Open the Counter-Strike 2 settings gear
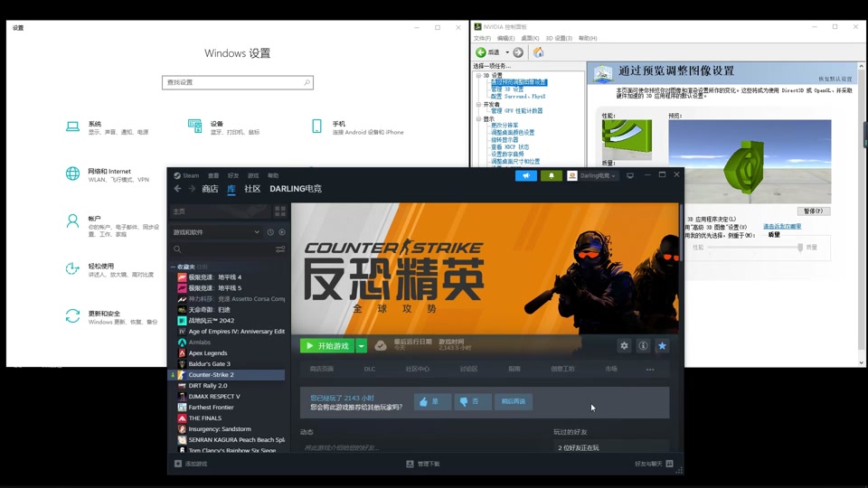Image resolution: width=868 pixels, height=488 pixels. click(624, 346)
